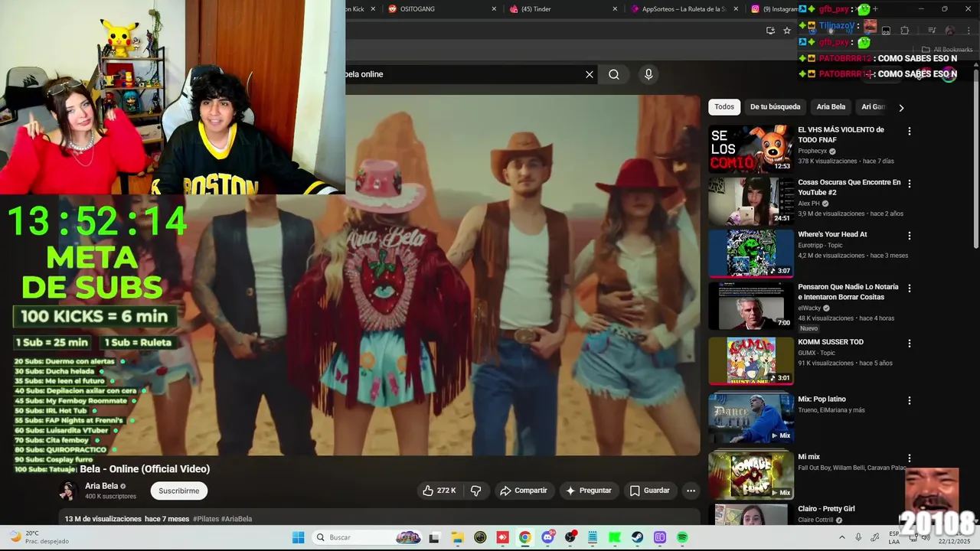Open Chrome three-dot menu
The image size is (980, 551).
click(x=969, y=31)
